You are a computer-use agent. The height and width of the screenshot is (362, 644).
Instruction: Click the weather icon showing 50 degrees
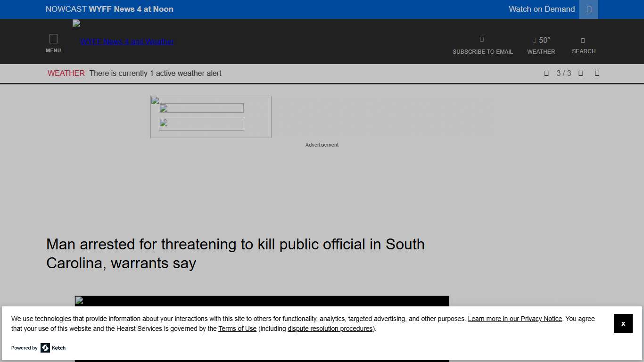click(541, 40)
